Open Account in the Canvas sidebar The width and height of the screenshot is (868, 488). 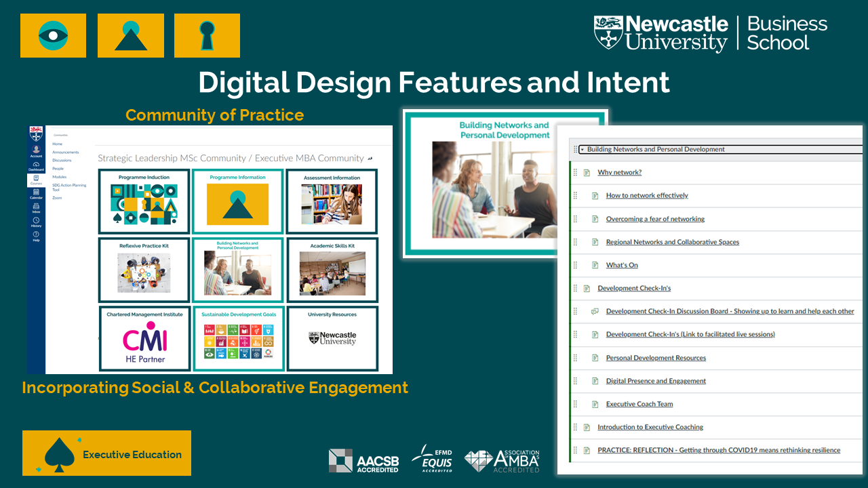pyautogui.click(x=36, y=151)
